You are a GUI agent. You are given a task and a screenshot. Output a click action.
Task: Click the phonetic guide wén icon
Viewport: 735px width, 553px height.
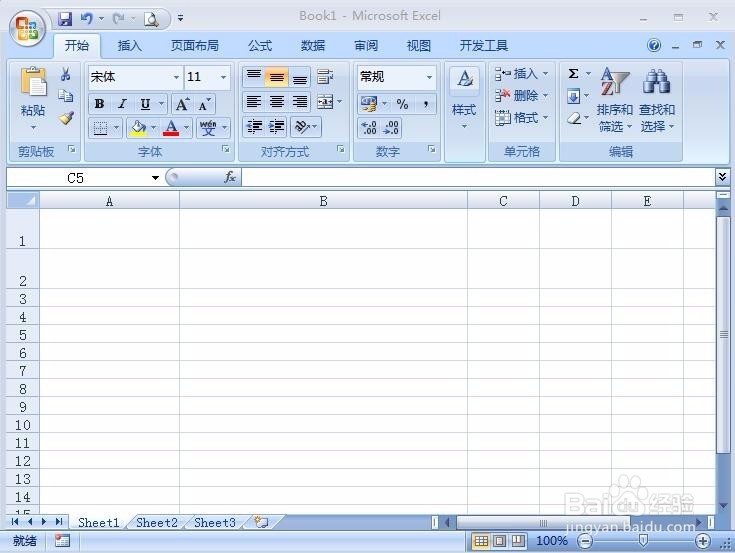point(208,127)
